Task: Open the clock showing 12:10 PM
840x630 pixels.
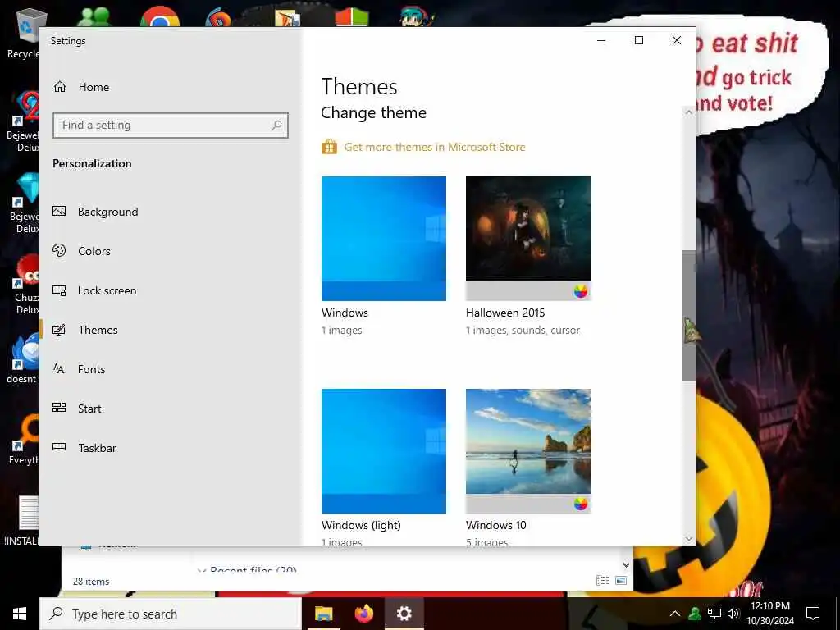Action: click(770, 614)
